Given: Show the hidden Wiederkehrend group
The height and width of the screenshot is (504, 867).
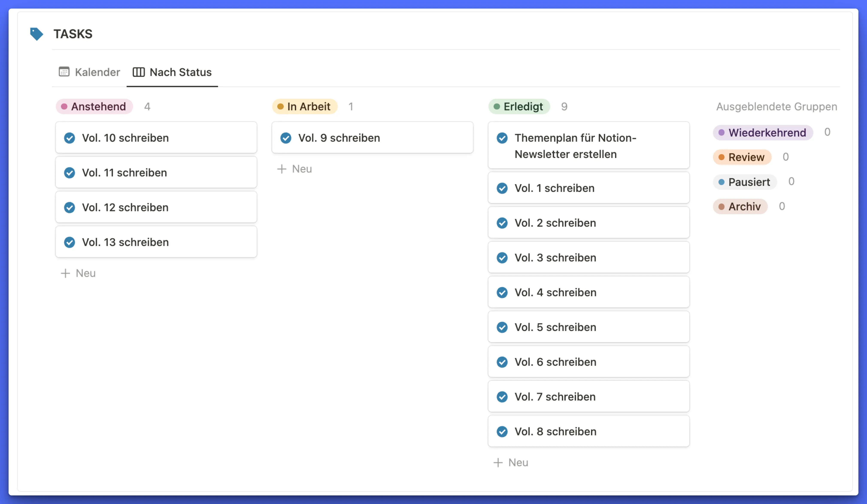Looking at the screenshot, I should point(763,132).
